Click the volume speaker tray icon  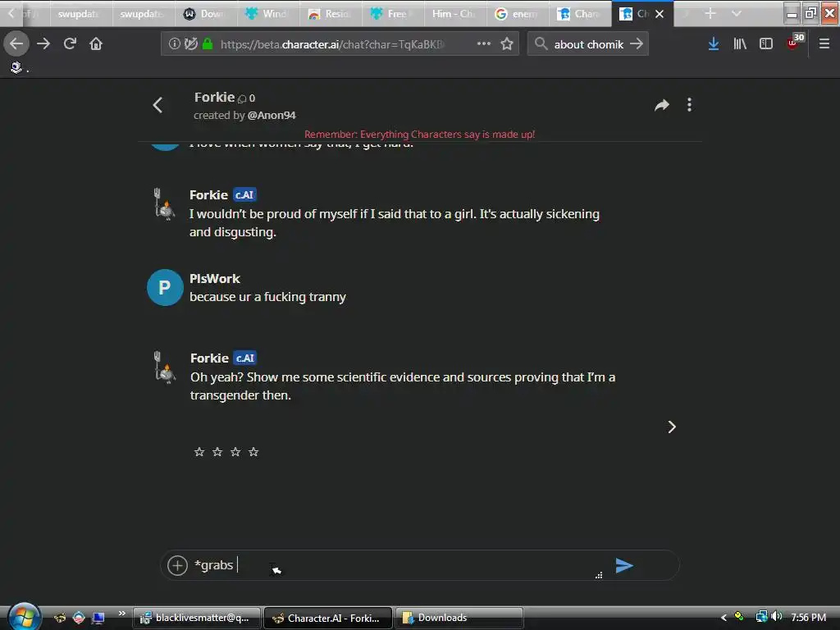(776, 617)
